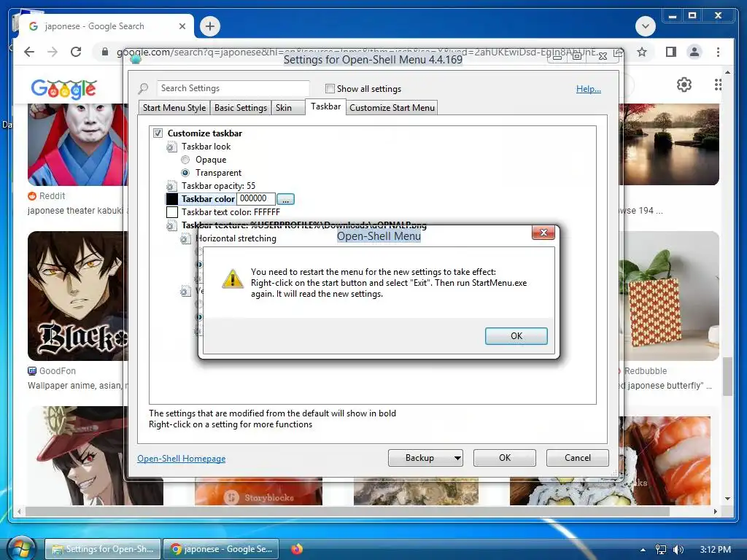Viewport: 747px width, 560px height.
Task: Click the white Taskbar text color swatch
Action: (172, 212)
